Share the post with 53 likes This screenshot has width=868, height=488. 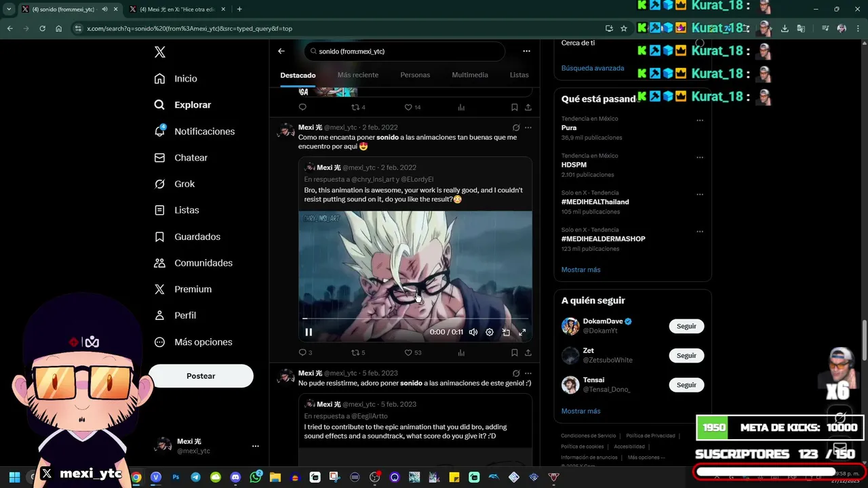(x=528, y=352)
